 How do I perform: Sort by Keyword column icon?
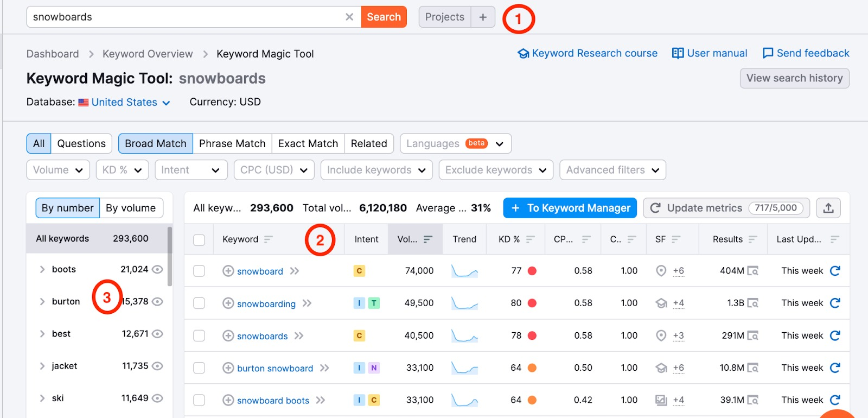pos(269,239)
